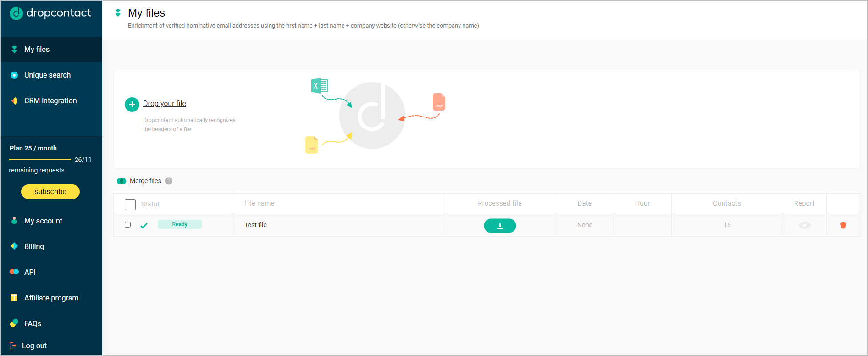Click the Drop your file link
This screenshot has height=356, width=868.
165,104
